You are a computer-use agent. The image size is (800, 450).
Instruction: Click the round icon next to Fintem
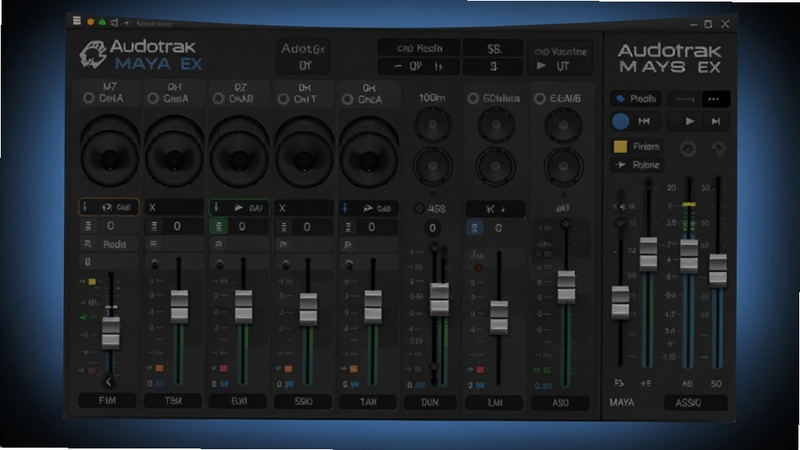coord(688,149)
